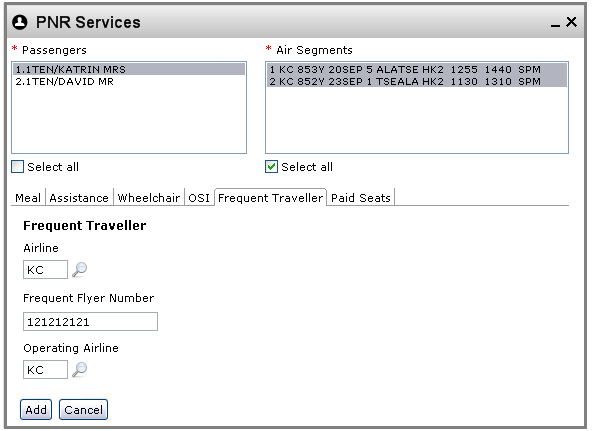
Task: Click the Cancel button
Action: pos(83,409)
